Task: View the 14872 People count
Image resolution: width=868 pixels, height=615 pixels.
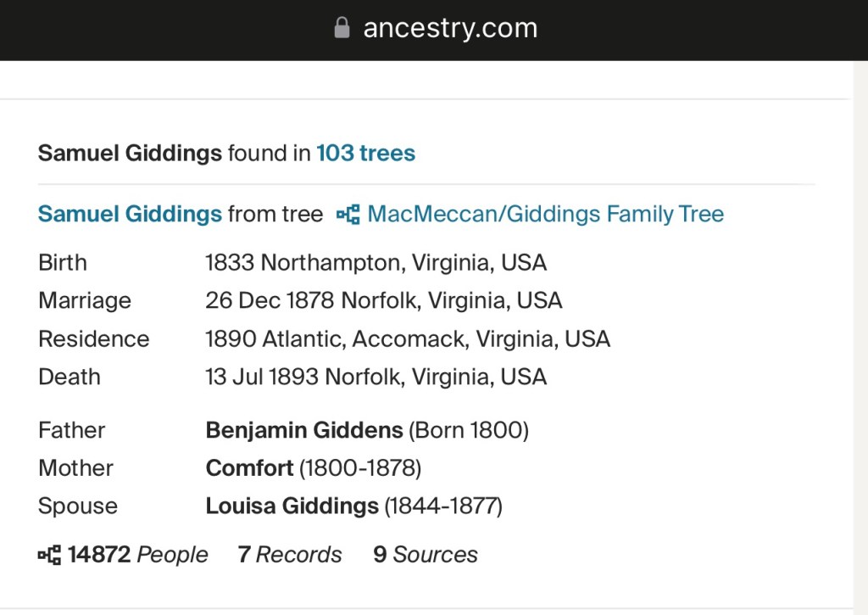Action: pyautogui.click(x=137, y=555)
